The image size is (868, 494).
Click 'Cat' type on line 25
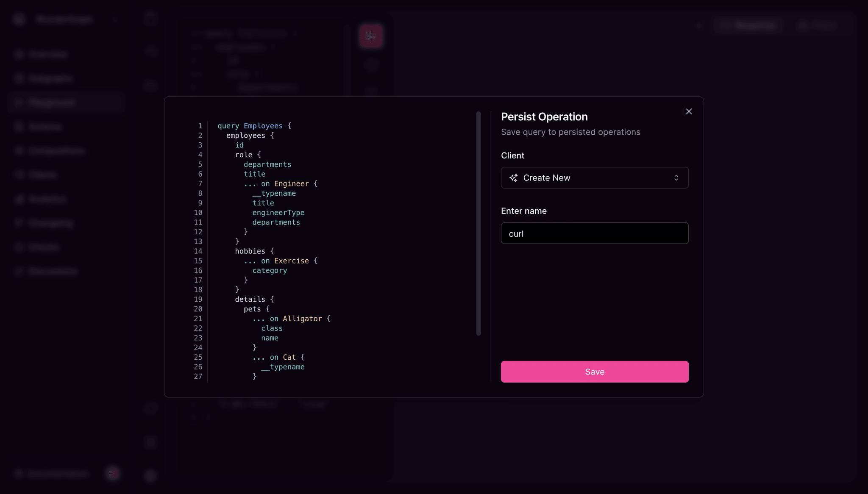(289, 357)
